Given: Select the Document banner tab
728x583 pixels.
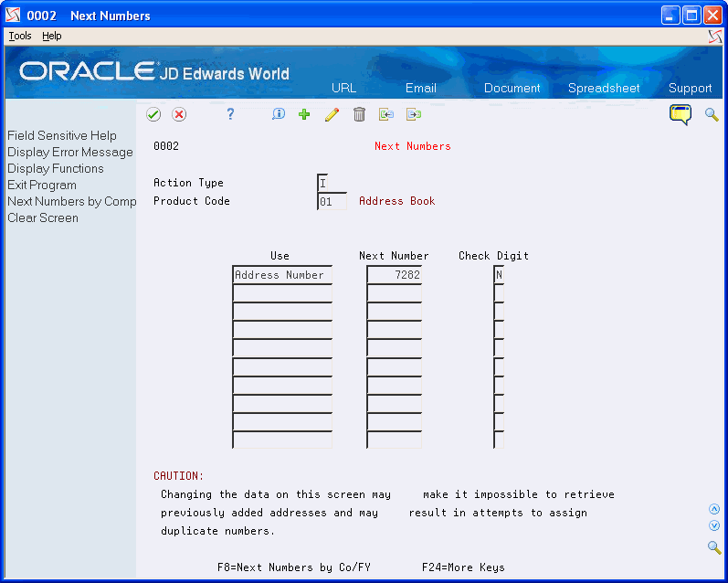Looking at the screenshot, I should (512, 88).
